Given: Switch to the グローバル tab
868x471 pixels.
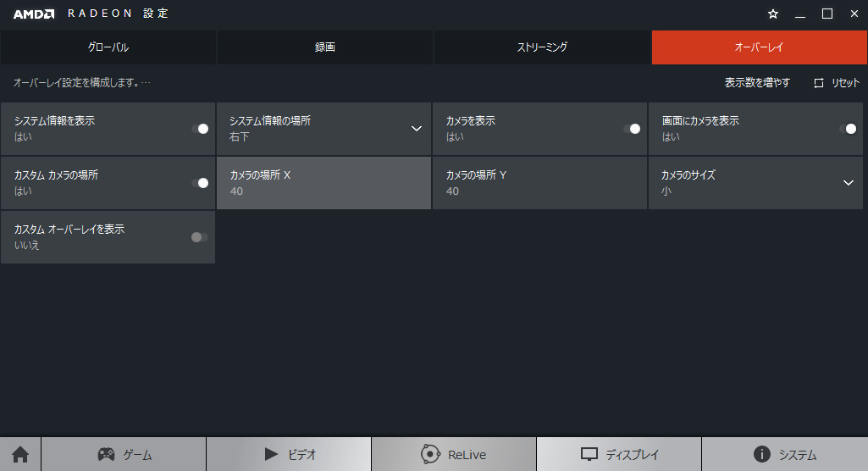Looking at the screenshot, I should click(108, 47).
